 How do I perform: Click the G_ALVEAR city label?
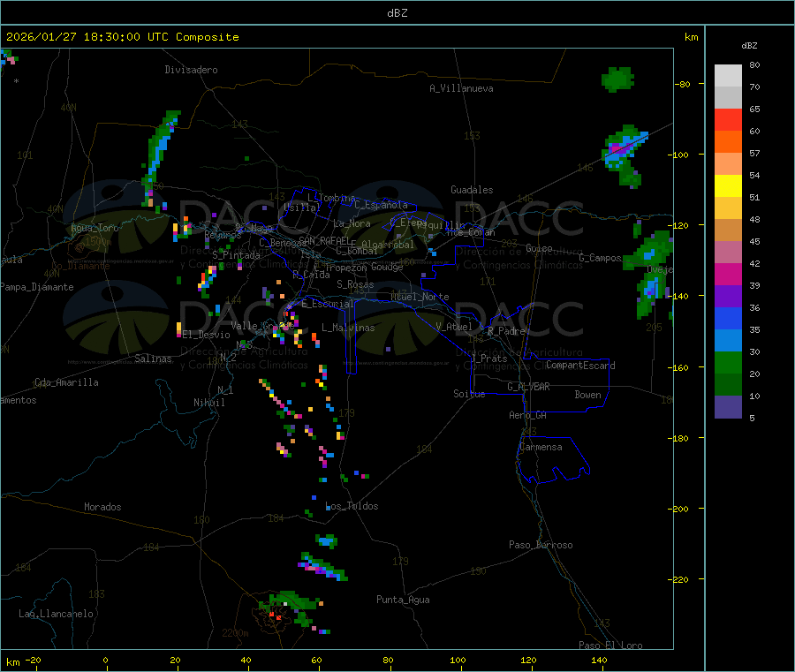tap(528, 387)
